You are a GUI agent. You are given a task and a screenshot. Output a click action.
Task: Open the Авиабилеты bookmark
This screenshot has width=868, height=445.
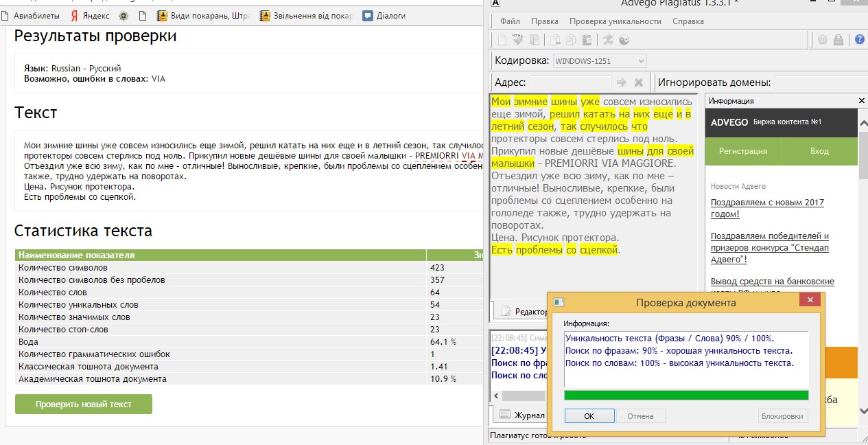click(x=31, y=15)
